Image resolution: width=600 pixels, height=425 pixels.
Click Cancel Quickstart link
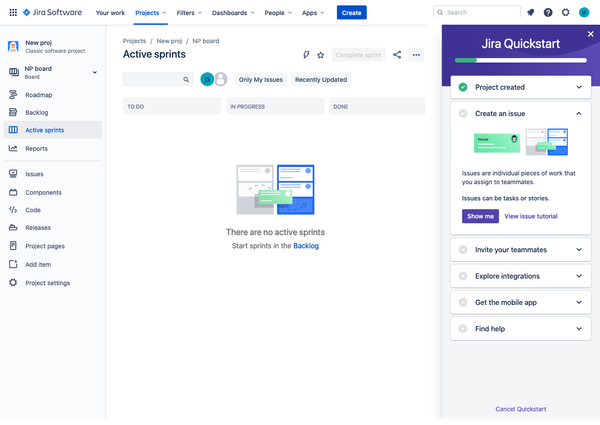click(x=521, y=409)
